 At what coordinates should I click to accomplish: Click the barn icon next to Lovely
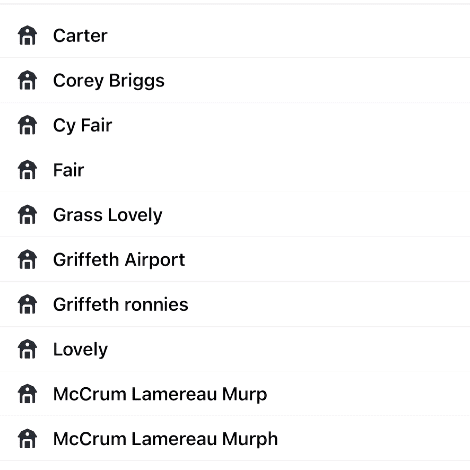(27, 349)
